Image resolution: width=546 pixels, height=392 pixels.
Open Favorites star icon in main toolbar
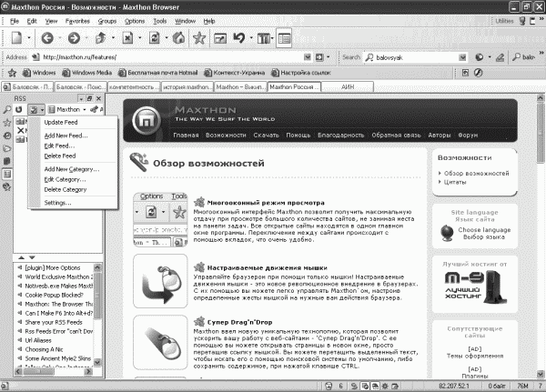199,37
